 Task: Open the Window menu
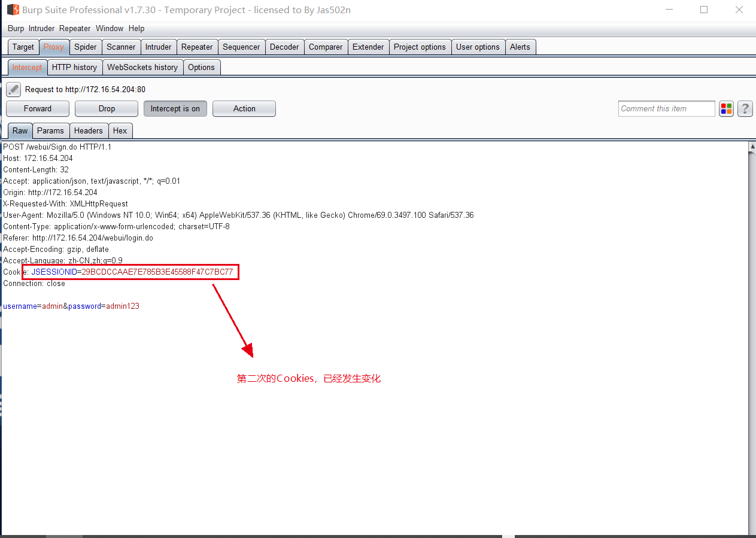(x=110, y=28)
